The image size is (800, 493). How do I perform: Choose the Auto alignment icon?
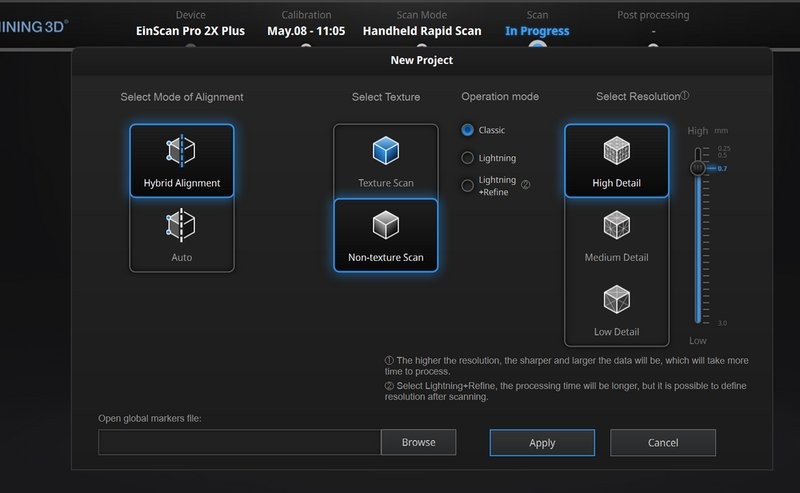tap(181, 224)
